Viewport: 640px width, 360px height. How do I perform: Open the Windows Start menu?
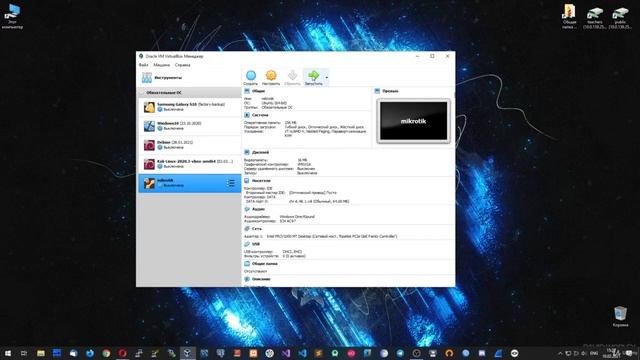coord(8,353)
